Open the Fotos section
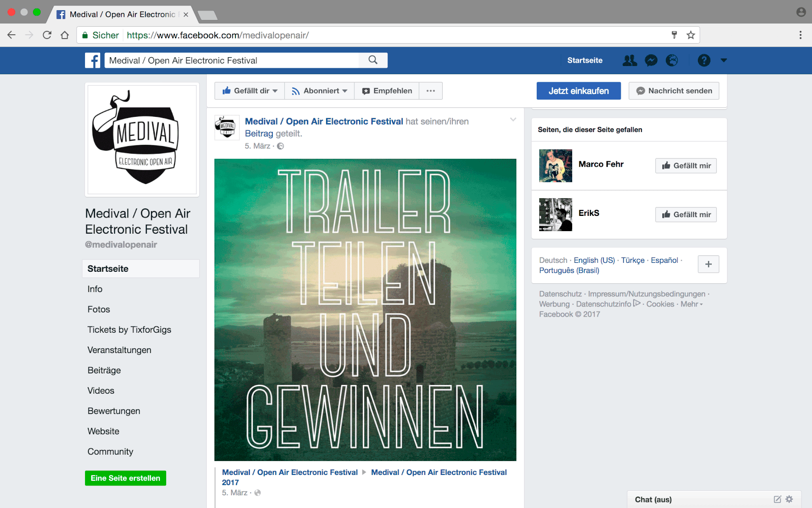Viewport: 812px width, 508px height. tap(99, 309)
